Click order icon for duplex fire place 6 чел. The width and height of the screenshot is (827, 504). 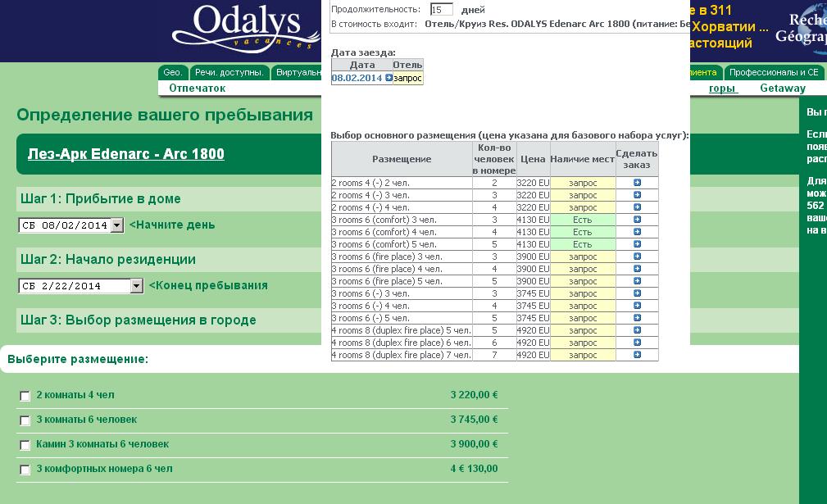pos(637,343)
